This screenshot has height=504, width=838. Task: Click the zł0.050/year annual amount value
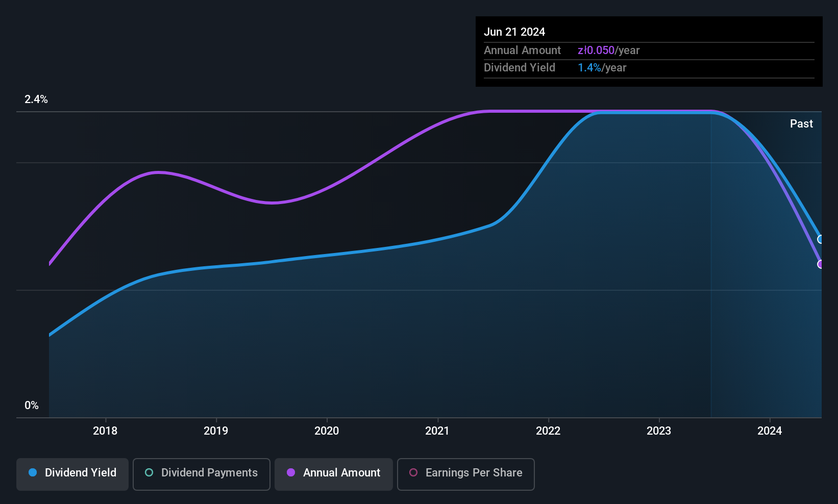pyautogui.click(x=608, y=50)
